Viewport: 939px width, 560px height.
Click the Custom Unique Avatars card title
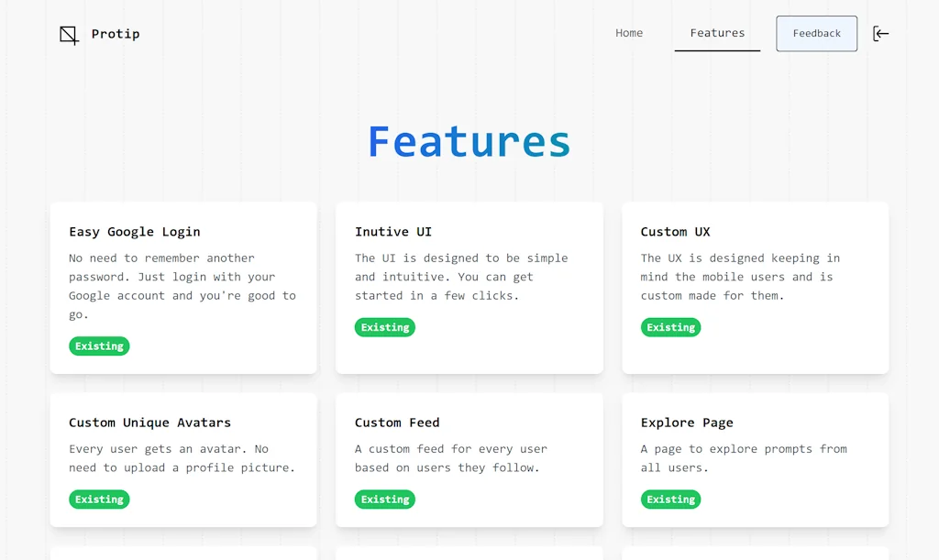click(149, 423)
